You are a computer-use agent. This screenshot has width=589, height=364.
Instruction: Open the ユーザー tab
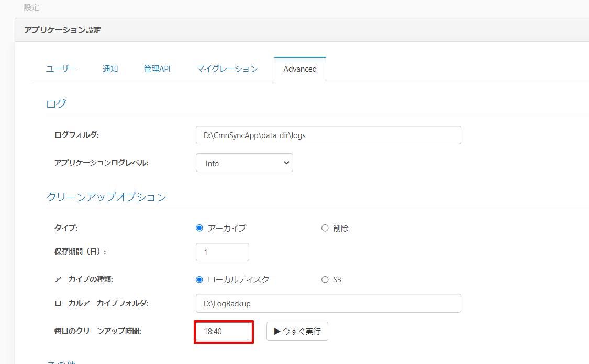61,69
